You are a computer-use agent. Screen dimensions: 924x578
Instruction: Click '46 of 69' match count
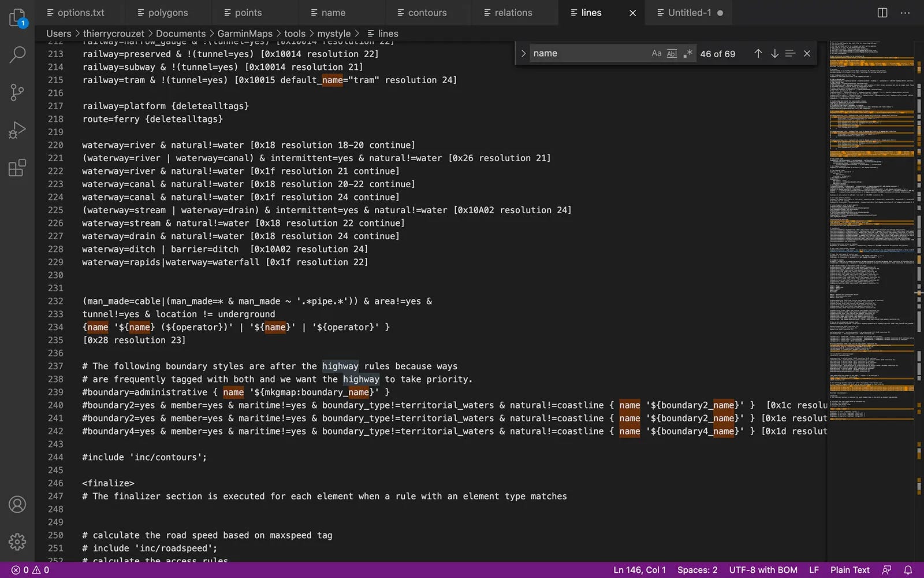(x=717, y=54)
